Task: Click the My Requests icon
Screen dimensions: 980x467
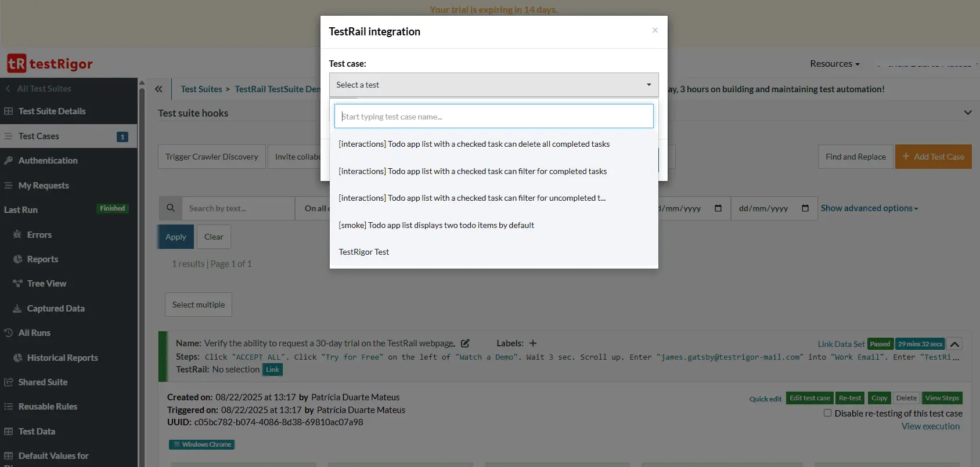Action: click(x=8, y=186)
